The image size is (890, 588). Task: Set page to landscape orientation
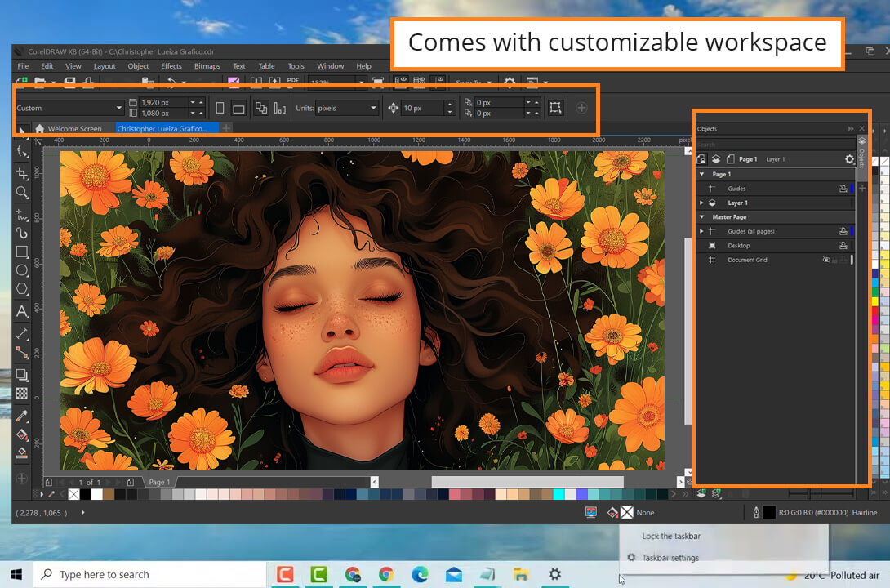point(238,108)
